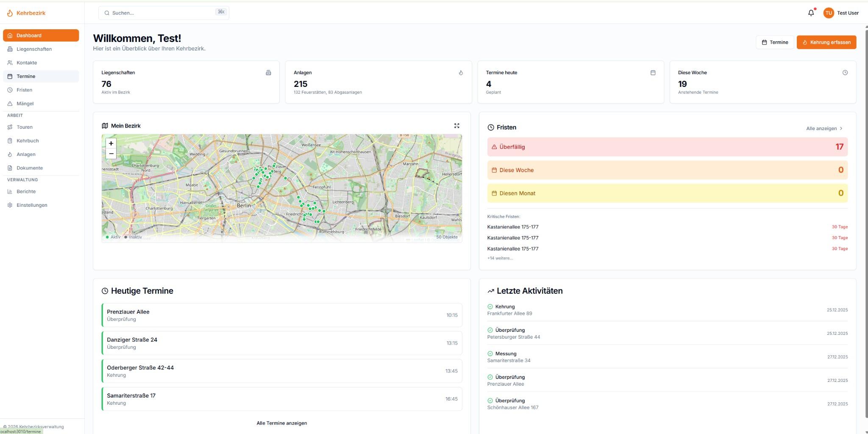The height and width of the screenshot is (434, 868).
Task: Click the warning icon in Überfällig row
Action: pyautogui.click(x=494, y=147)
